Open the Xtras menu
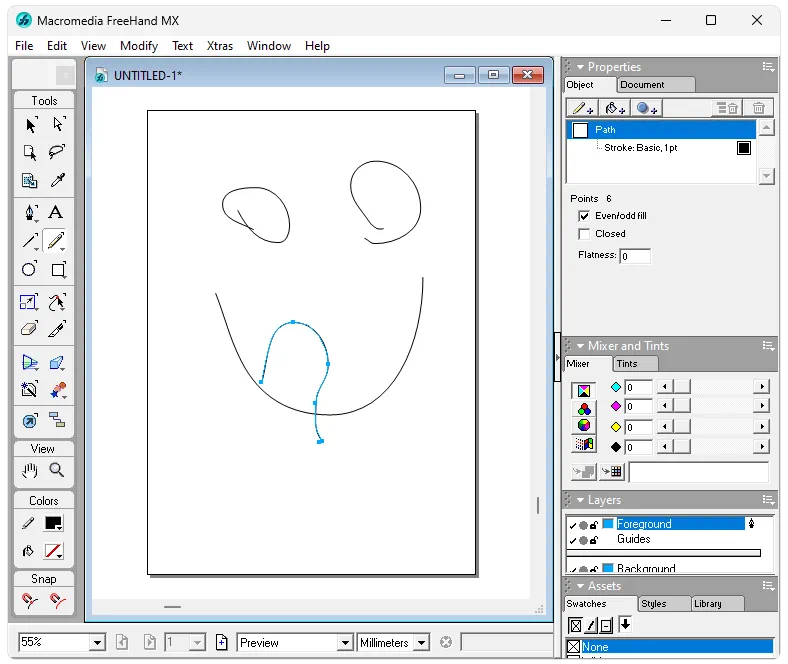This screenshot has width=788, height=664. (x=220, y=46)
